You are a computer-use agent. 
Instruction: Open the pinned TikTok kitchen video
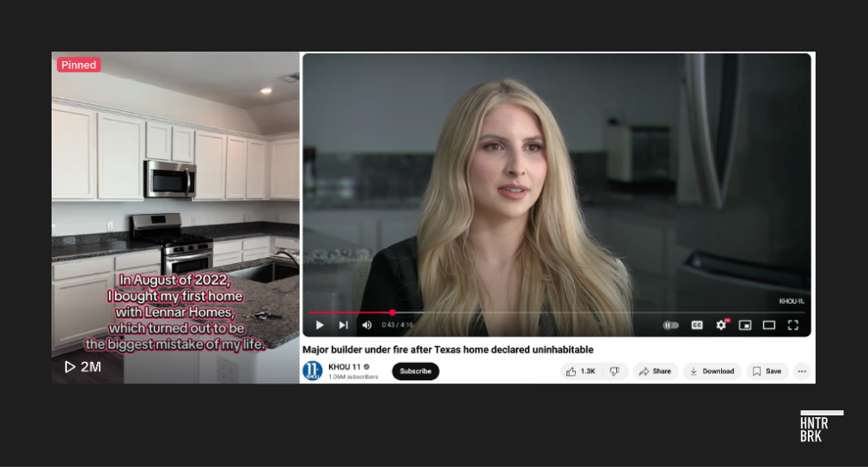point(175,217)
